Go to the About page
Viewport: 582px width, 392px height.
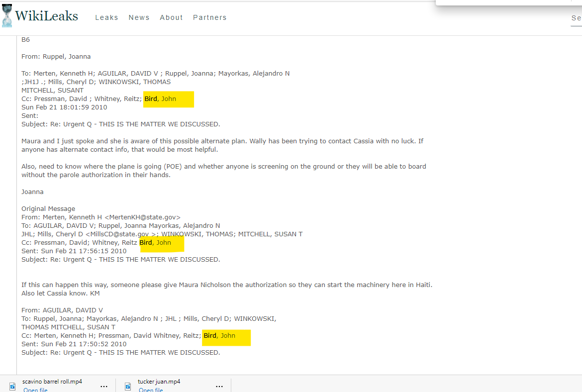click(x=171, y=17)
